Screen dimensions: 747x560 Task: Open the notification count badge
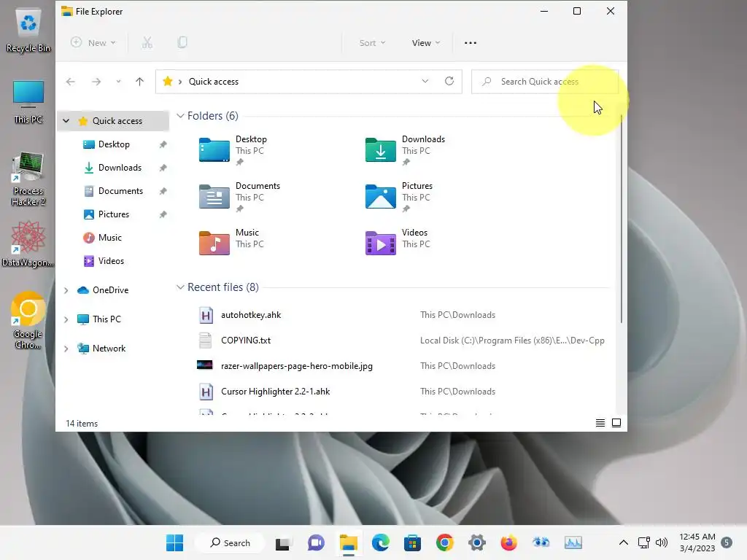[x=727, y=542]
